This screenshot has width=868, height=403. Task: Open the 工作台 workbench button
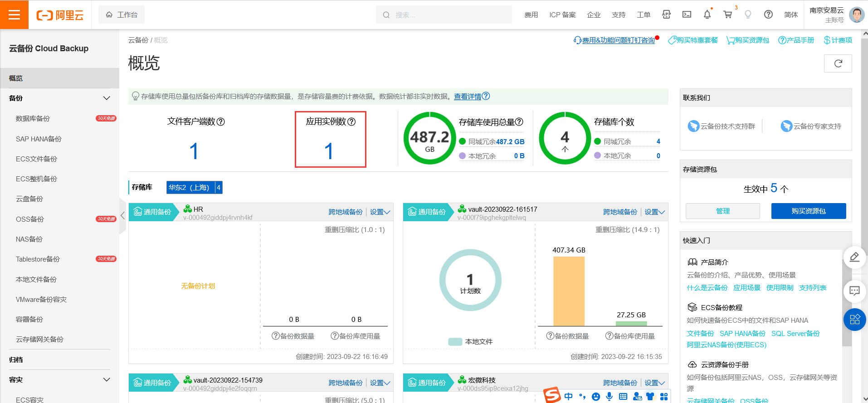122,15
